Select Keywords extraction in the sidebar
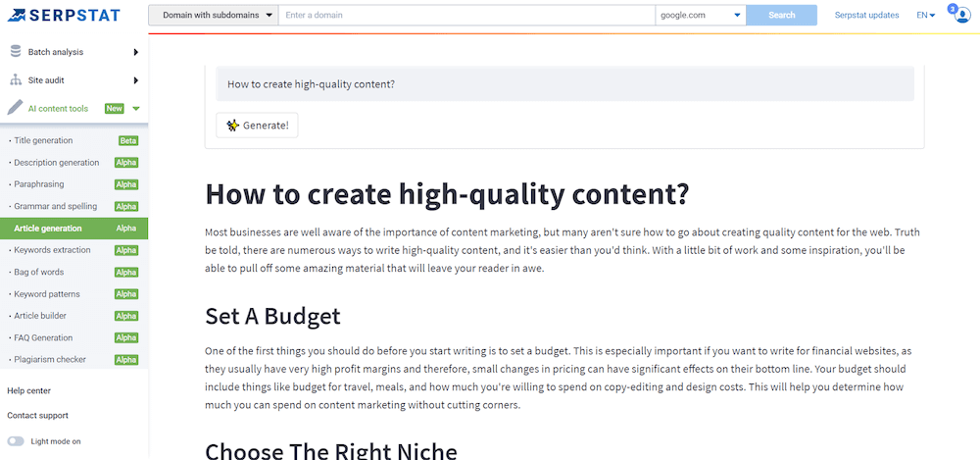The height and width of the screenshot is (460, 980). click(x=53, y=250)
